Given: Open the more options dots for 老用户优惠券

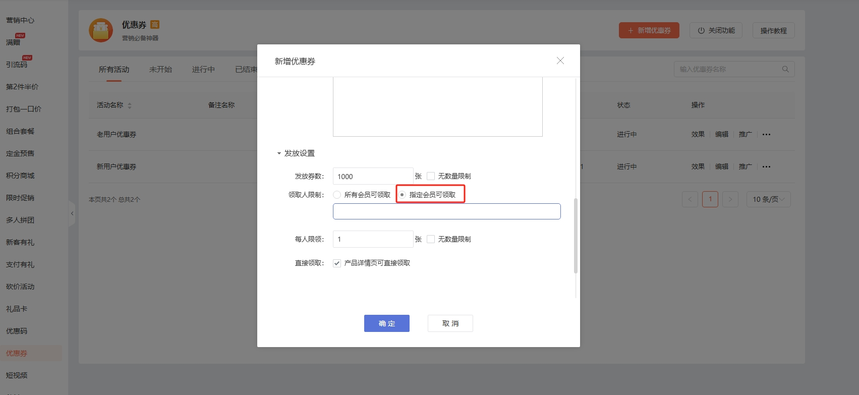Looking at the screenshot, I should [x=766, y=134].
